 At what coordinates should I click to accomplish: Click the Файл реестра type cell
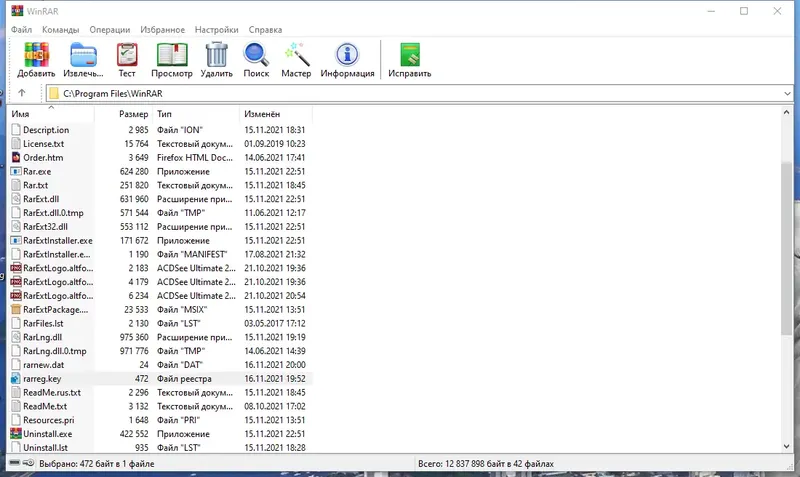(x=184, y=379)
